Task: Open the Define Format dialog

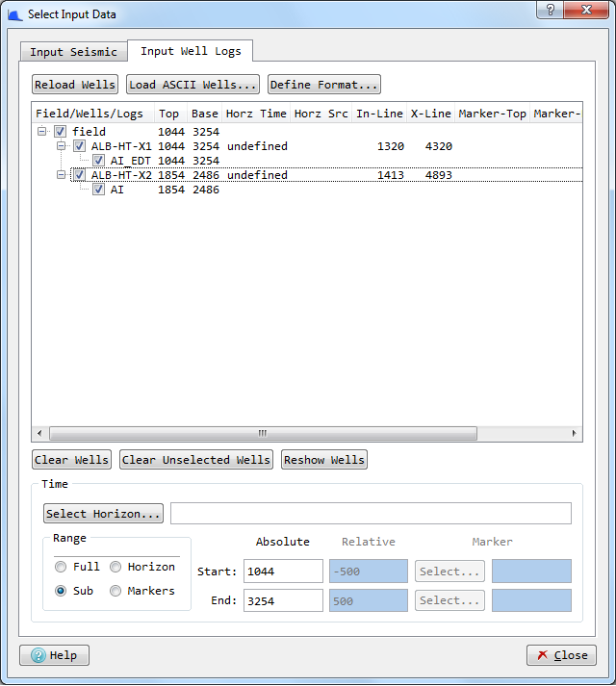Action: point(324,85)
